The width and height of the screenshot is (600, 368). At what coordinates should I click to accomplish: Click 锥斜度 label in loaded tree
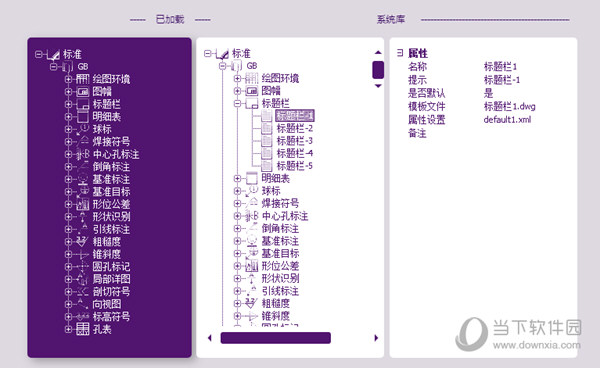coord(107,254)
